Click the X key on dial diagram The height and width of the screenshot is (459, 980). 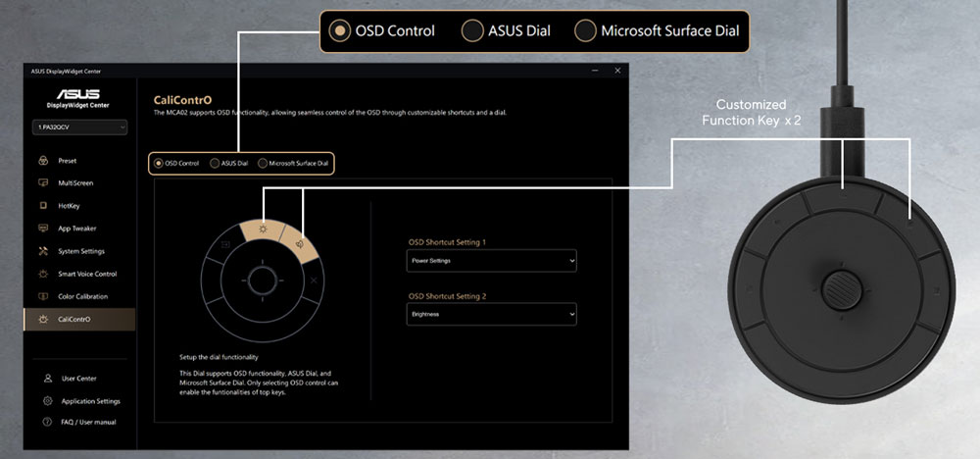(314, 280)
